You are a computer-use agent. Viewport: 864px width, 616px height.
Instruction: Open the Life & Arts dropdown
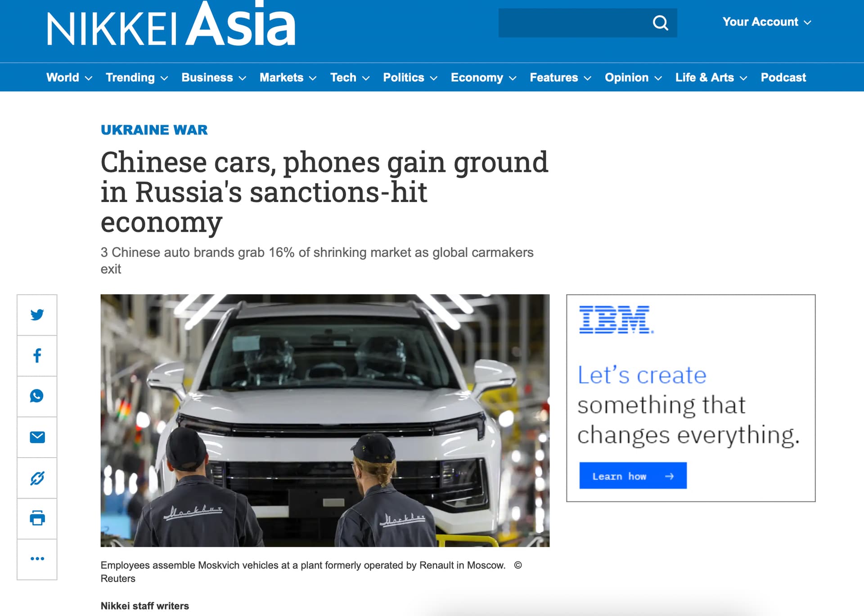click(x=711, y=77)
